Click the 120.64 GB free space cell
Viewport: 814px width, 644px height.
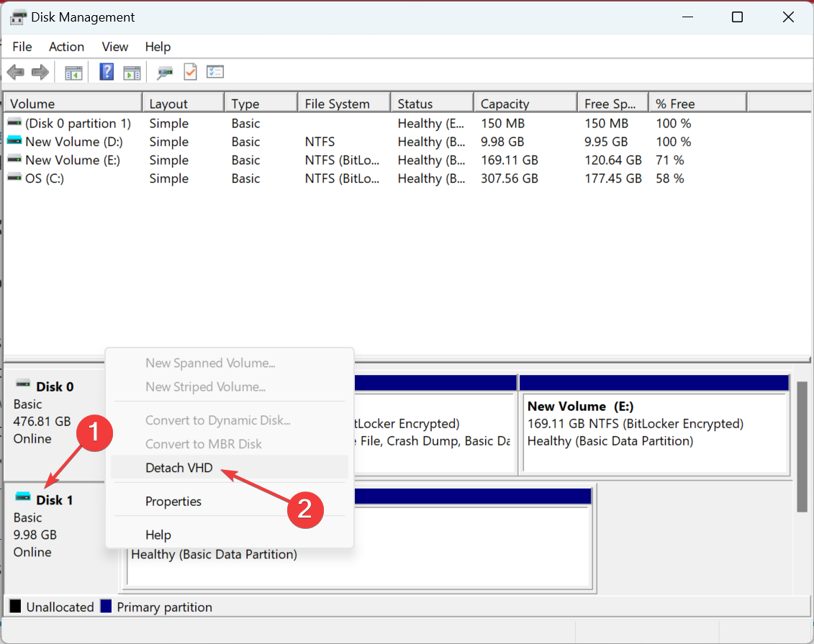(613, 160)
